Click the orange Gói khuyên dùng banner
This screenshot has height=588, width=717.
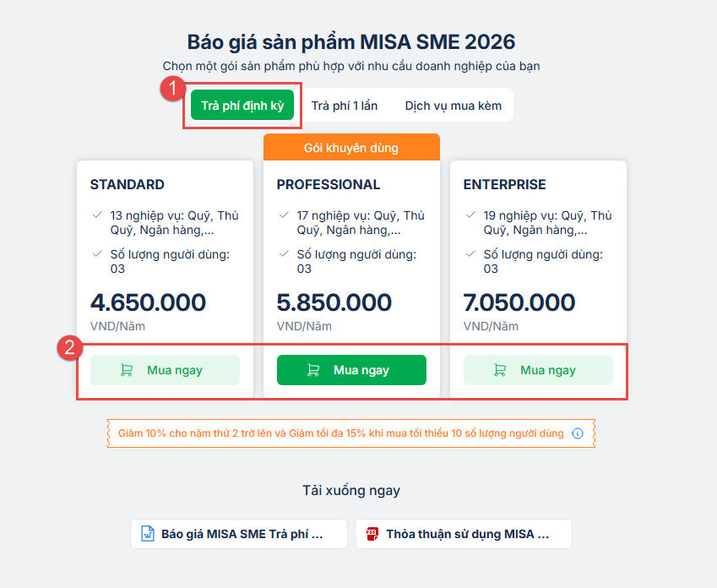coord(351,148)
